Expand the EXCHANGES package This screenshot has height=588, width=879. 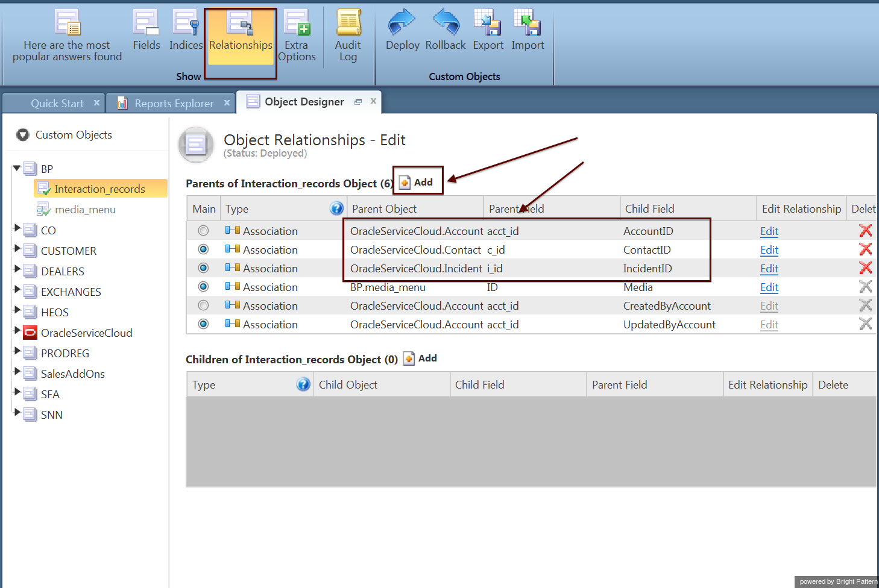(17, 289)
